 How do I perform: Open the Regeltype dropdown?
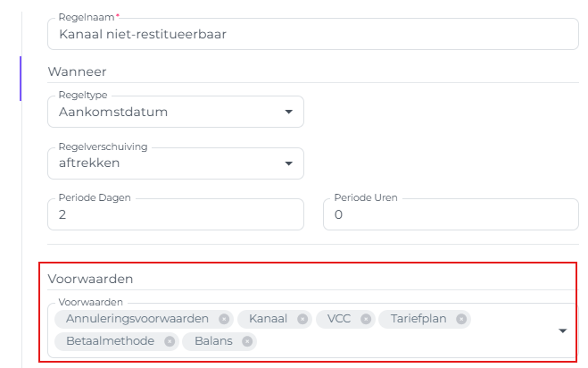pos(288,113)
